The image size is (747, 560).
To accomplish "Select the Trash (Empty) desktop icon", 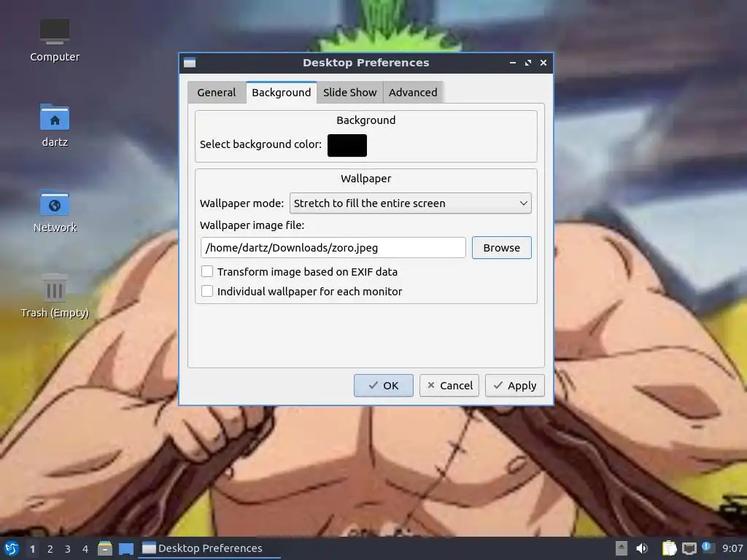I will [55, 296].
